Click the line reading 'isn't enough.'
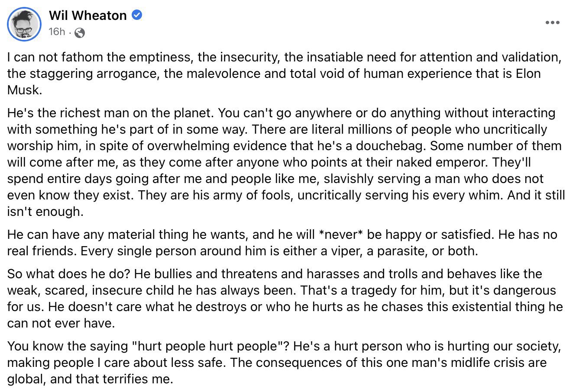The image size is (576, 392). click(x=45, y=212)
